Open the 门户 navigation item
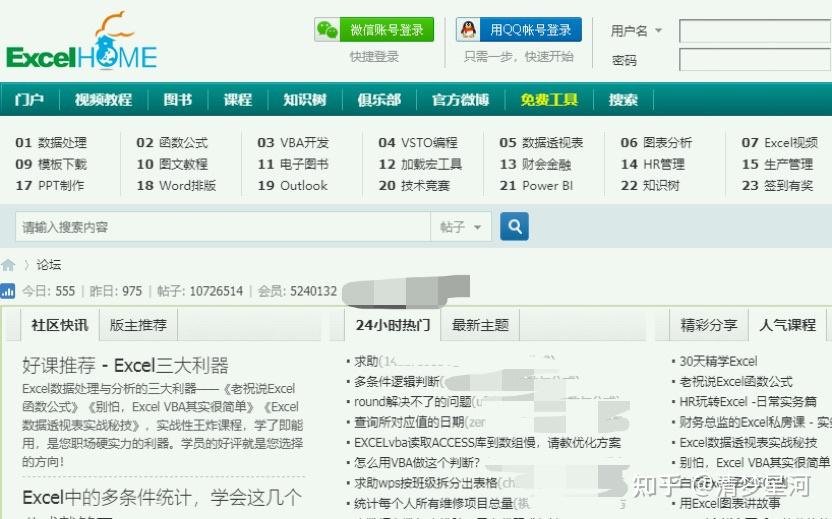 pos(29,99)
